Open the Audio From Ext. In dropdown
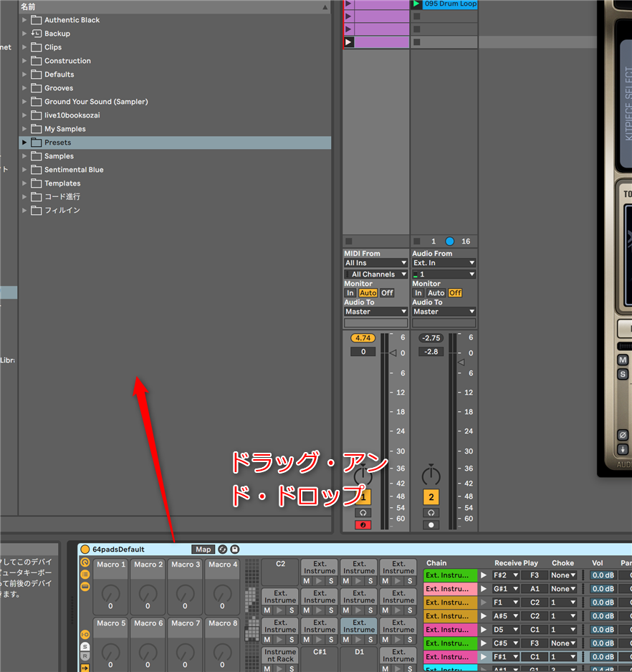 [x=444, y=263]
